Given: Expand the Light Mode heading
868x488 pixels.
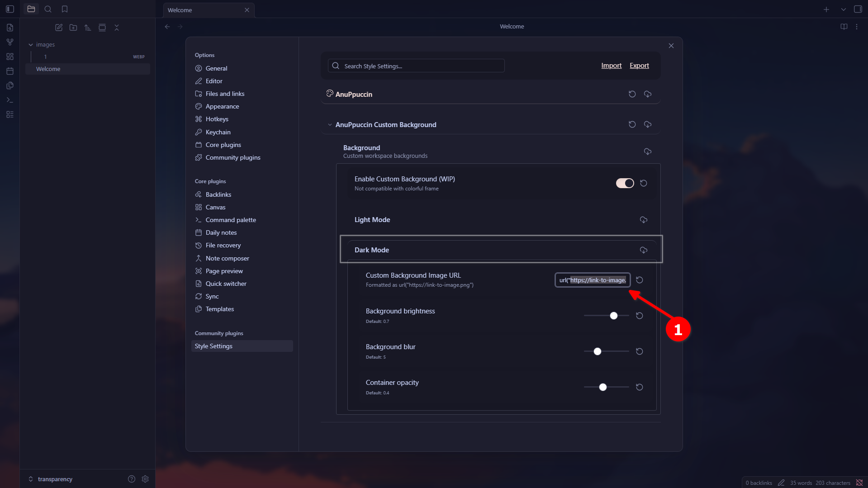Looking at the screenshot, I should (372, 220).
